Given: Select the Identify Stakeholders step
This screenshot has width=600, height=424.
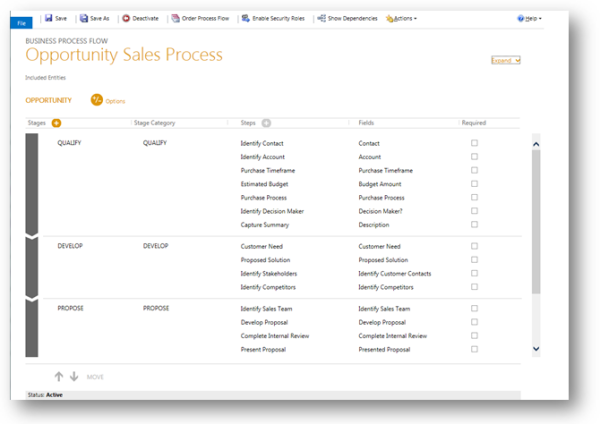Looking at the screenshot, I should [x=269, y=274].
